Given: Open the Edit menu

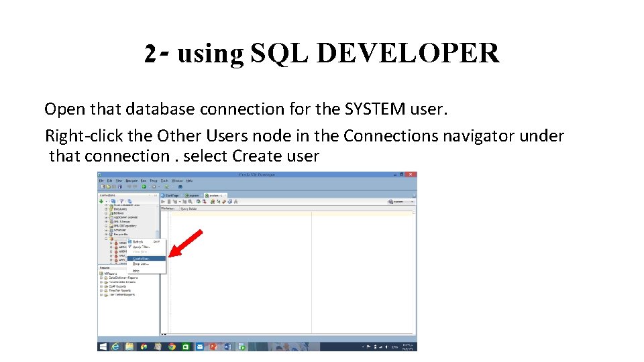Looking at the screenshot, I should [x=109, y=180].
